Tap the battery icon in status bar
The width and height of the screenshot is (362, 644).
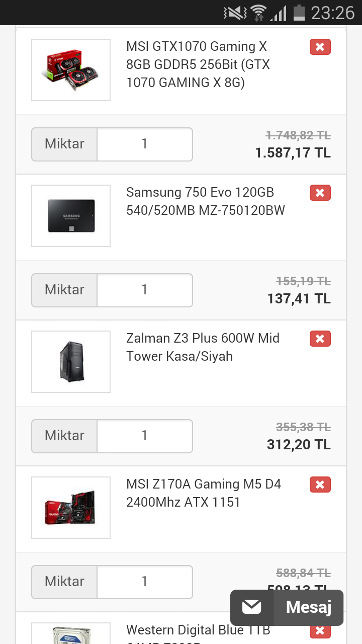click(299, 13)
